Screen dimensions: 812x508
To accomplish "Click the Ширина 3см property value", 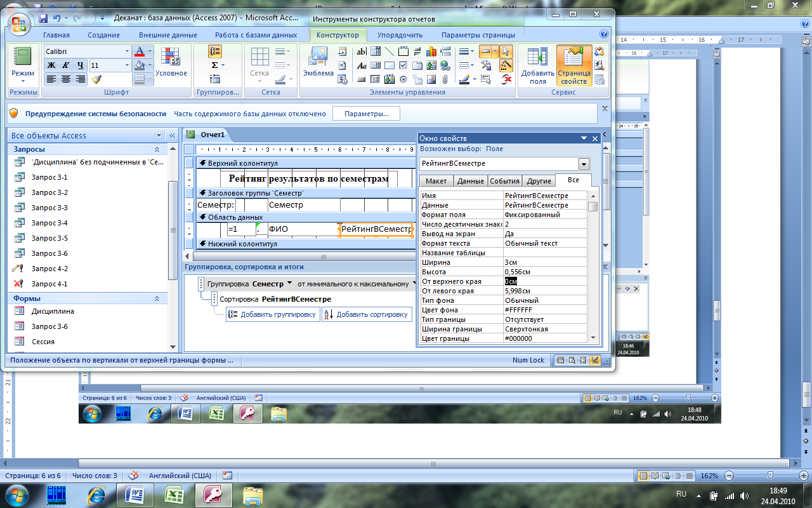I will [546, 262].
